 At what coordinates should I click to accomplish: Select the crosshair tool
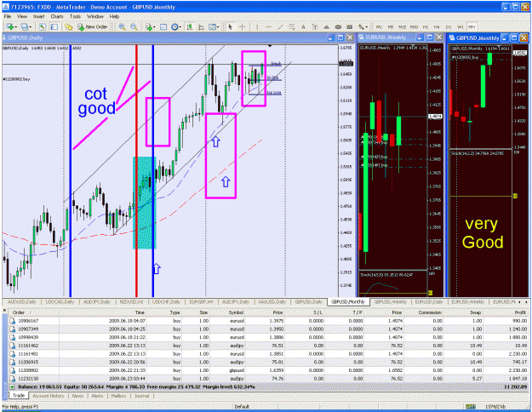(x=243, y=26)
